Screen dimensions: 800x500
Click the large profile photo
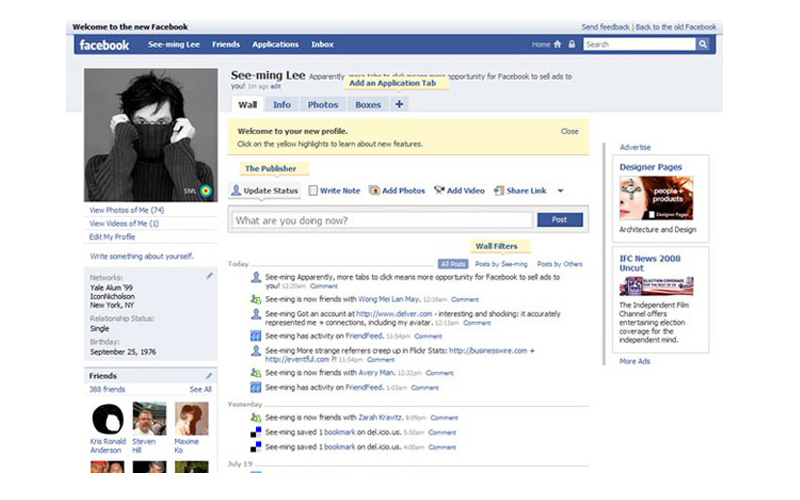pos(151,135)
